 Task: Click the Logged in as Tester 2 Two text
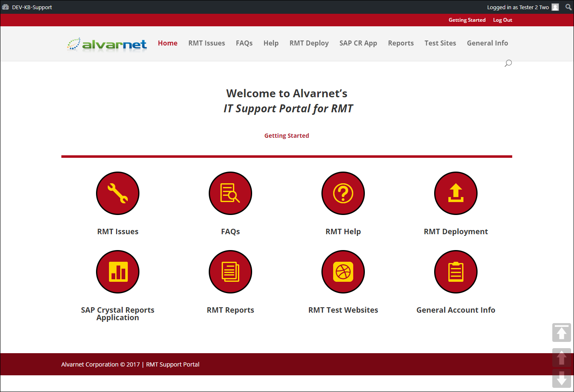point(518,7)
